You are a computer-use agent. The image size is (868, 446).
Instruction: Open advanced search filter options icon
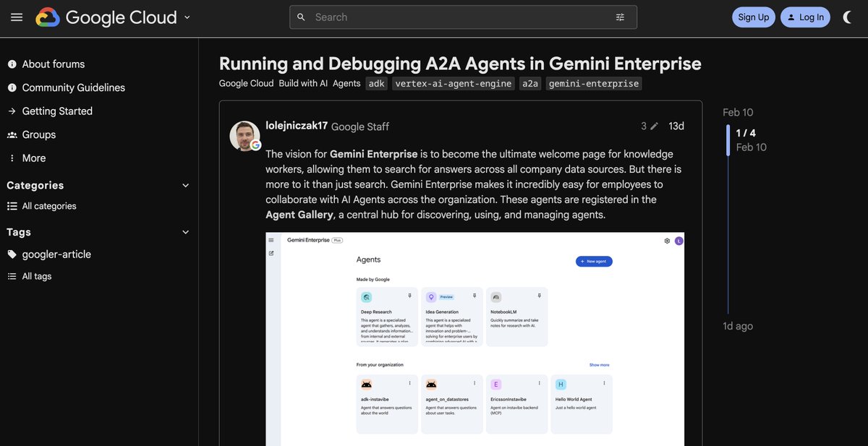620,17
